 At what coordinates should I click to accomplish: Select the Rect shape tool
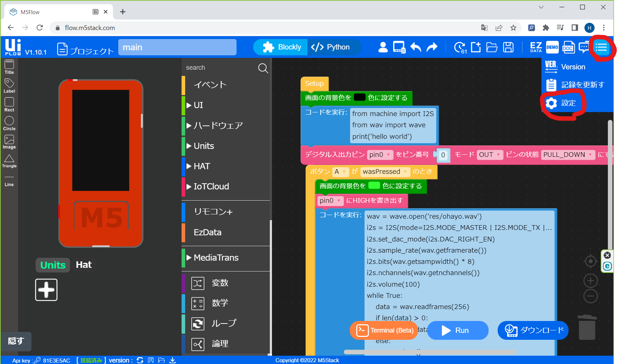9,105
